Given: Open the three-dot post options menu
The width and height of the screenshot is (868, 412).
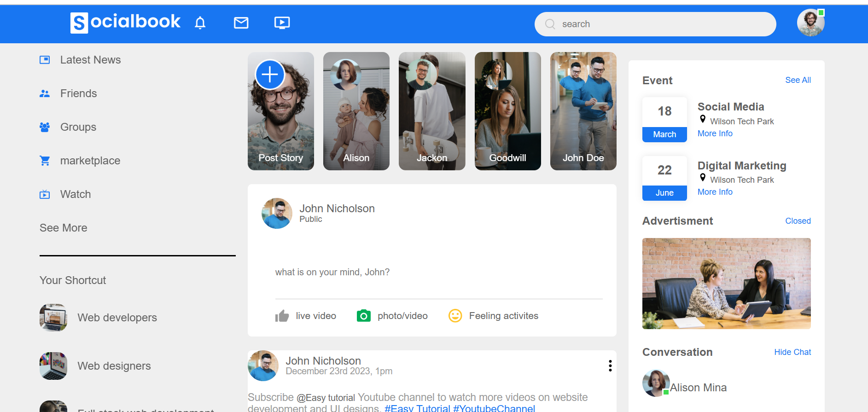Looking at the screenshot, I should pos(610,366).
